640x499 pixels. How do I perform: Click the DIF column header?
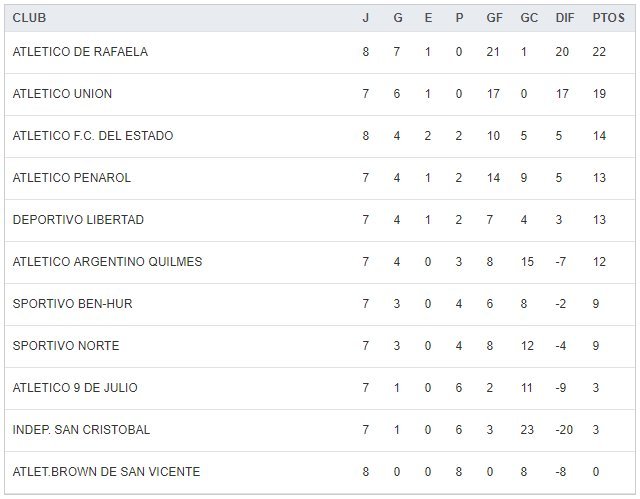point(564,18)
